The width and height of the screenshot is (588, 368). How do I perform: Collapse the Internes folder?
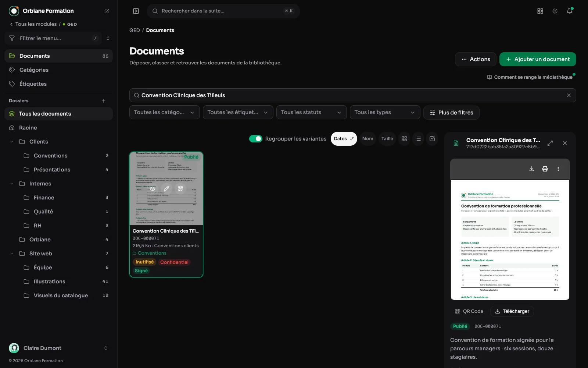(x=12, y=184)
